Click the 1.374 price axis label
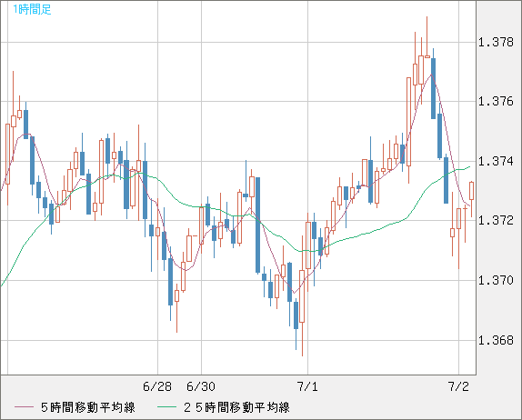 [496, 162]
